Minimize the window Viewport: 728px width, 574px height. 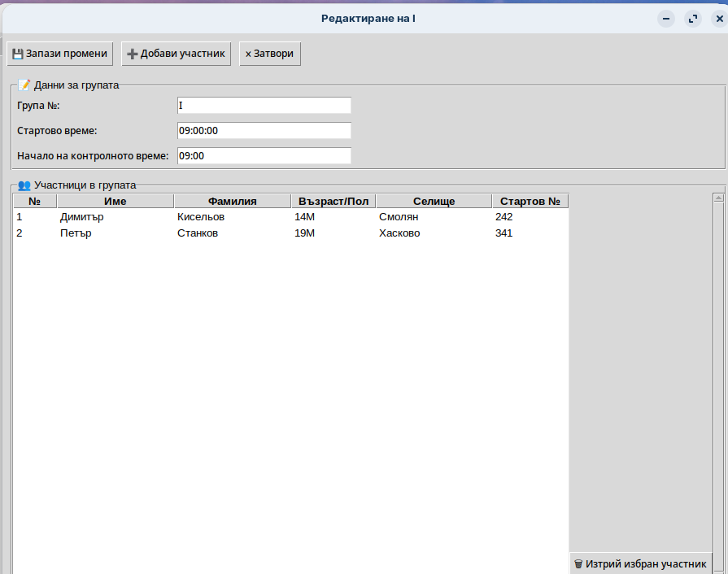tap(666, 18)
